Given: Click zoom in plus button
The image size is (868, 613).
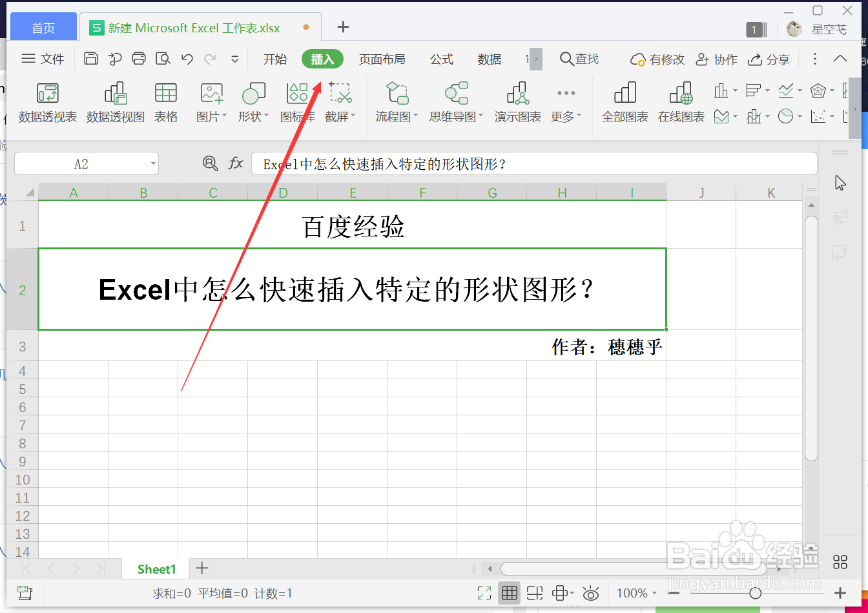Looking at the screenshot, I should (x=840, y=593).
